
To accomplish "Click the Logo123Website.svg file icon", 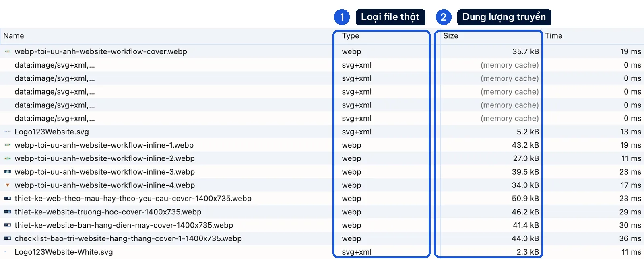I will [8, 132].
